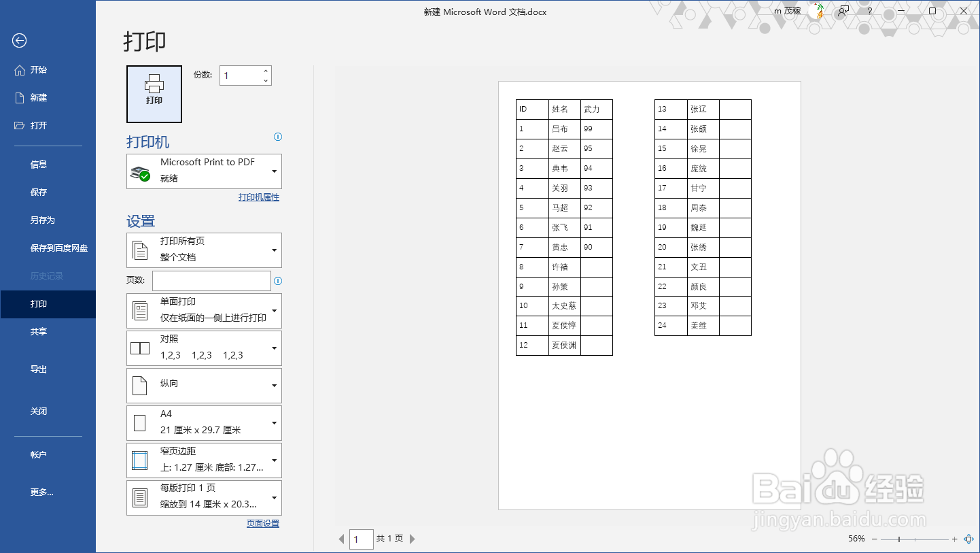
Task: Open the printer selection dropdown
Action: click(x=274, y=171)
